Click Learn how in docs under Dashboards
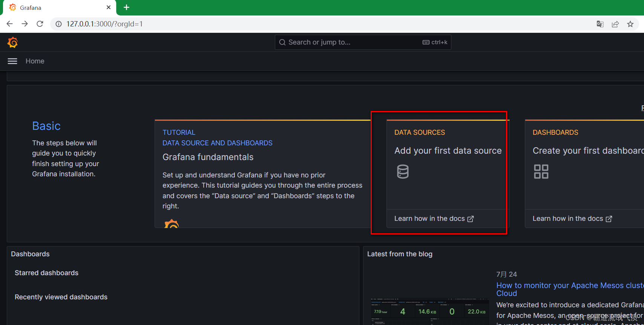Viewport: 644px width, 325px height. [572, 219]
